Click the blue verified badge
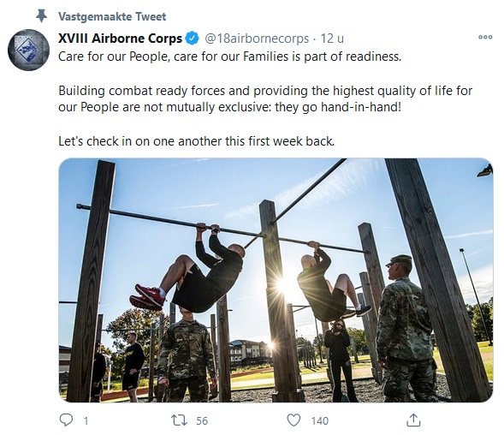504x435 pixels. coord(193,39)
